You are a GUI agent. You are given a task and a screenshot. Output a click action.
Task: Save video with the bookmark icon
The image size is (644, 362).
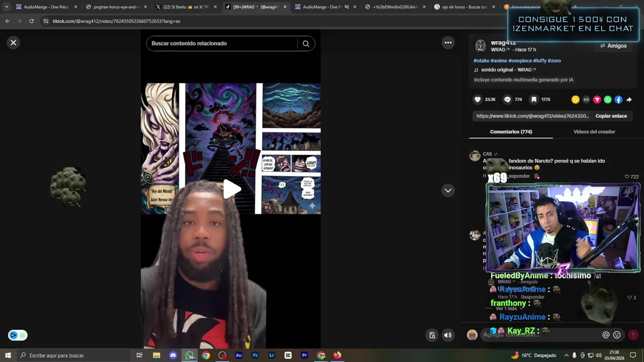[x=534, y=100]
